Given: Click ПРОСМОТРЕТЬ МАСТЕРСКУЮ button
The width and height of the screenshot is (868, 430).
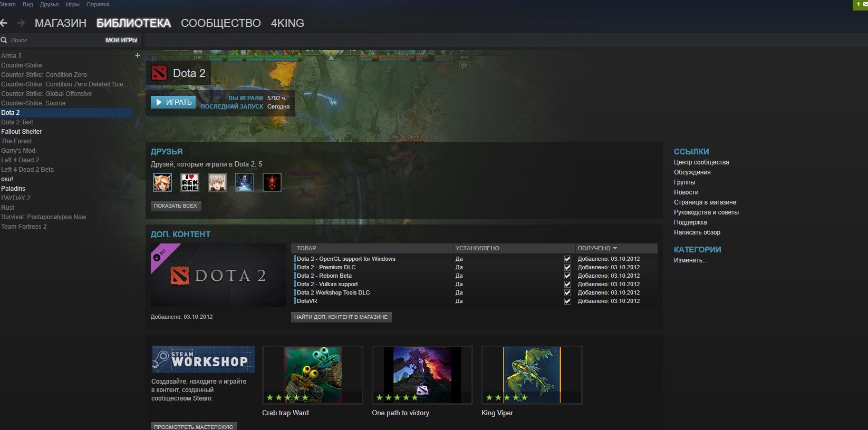Looking at the screenshot, I should [194, 426].
